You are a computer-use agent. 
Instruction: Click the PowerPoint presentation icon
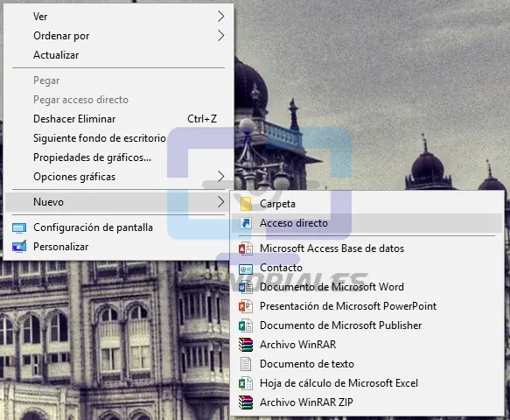coord(246,306)
